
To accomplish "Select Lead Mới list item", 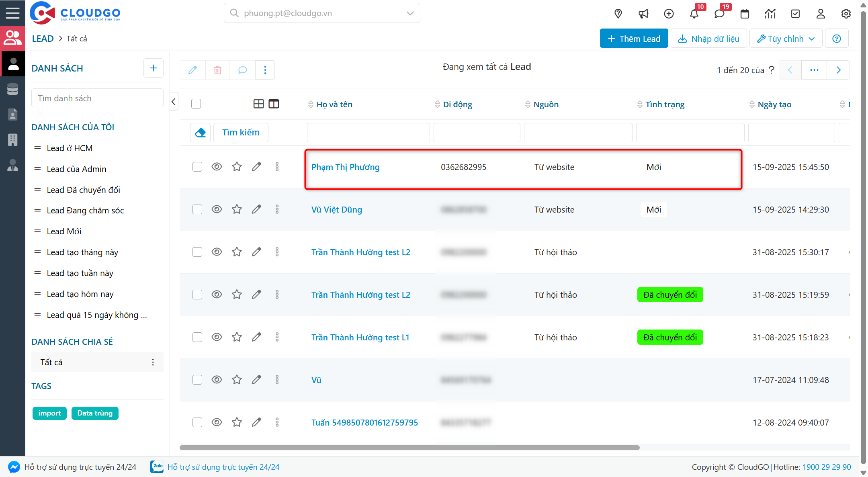I will 64,231.
